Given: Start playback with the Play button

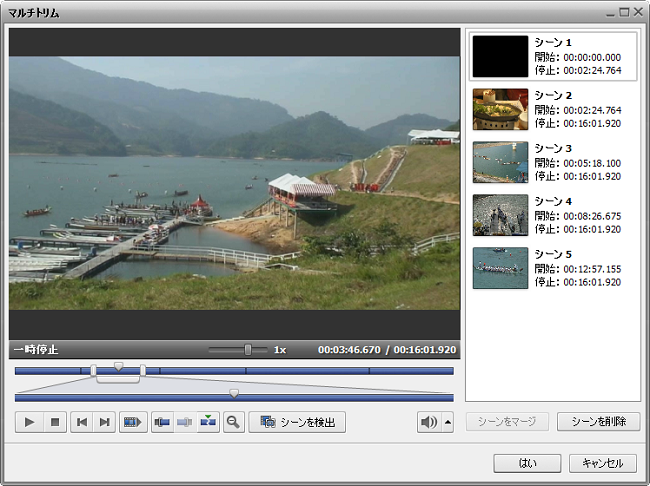Looking at the screenshot, I should [29, 422].
